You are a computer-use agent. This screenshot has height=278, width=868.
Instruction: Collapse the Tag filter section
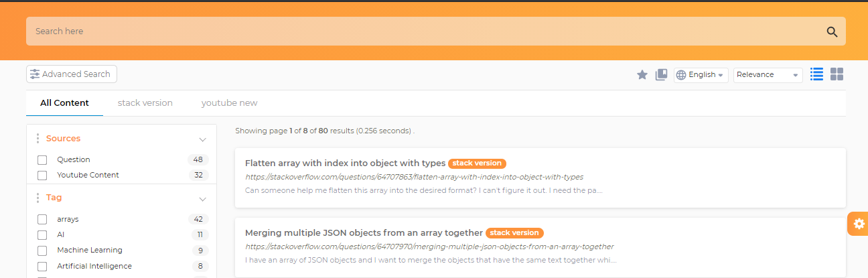tap(202, 198)
